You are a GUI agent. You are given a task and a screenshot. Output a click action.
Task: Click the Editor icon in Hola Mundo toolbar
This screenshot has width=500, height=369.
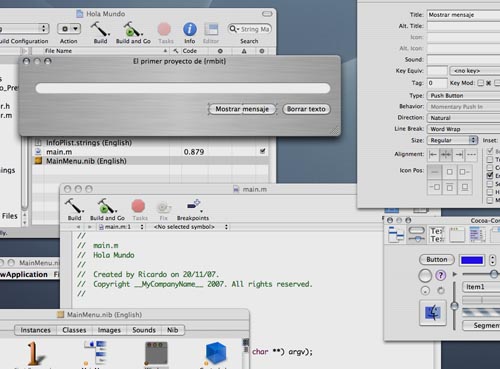click(211, 29)
